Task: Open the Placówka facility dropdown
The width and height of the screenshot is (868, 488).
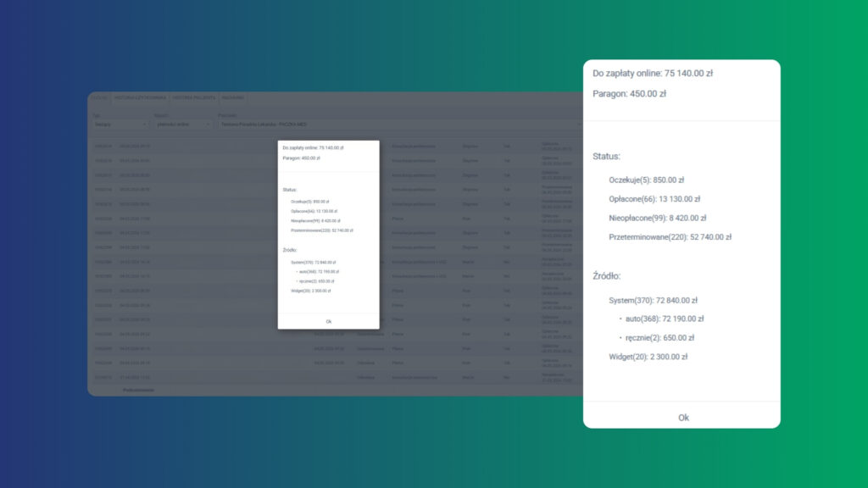Action: coord(398,125)
